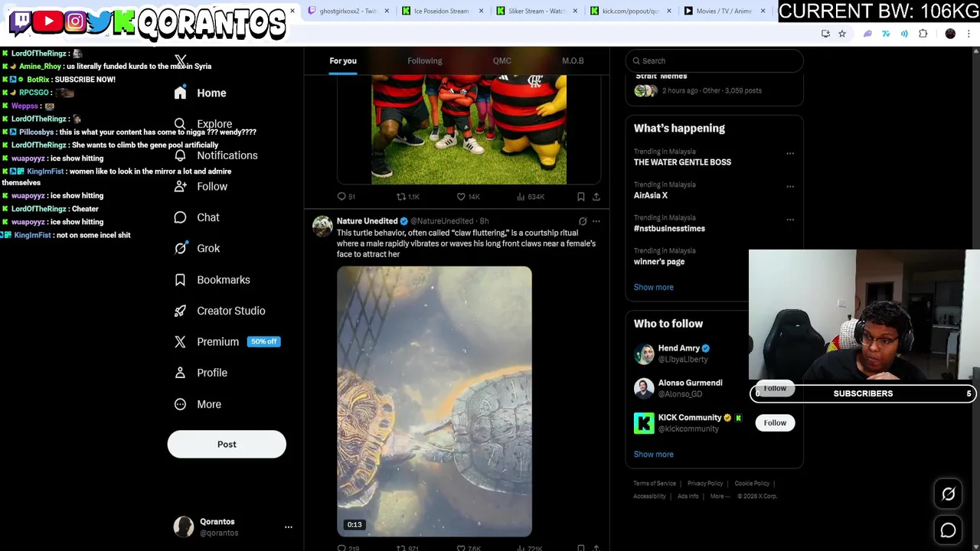Switch to the For you tab
Viewport: 980px width, 551px height.
(x=343, y=60)
